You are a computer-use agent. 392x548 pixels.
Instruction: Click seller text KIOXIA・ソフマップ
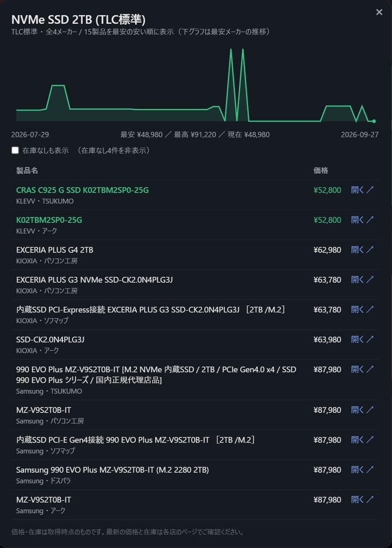click(x=42, y=321)
